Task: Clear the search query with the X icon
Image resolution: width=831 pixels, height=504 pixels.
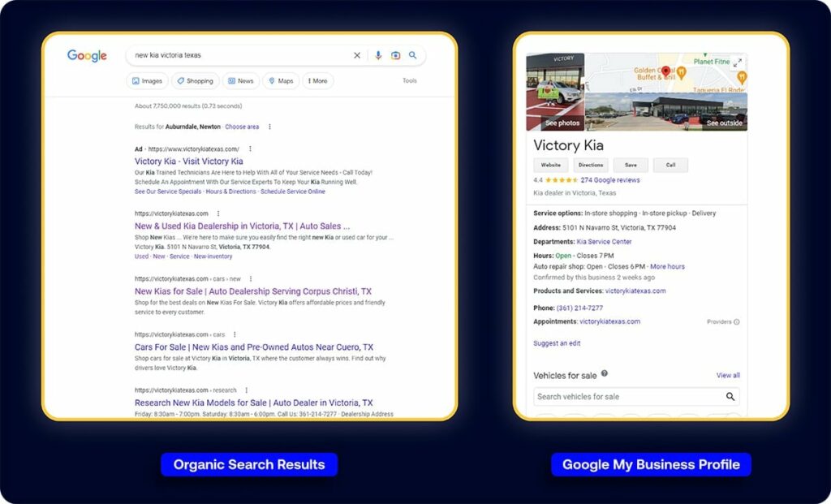Action: 357,55
